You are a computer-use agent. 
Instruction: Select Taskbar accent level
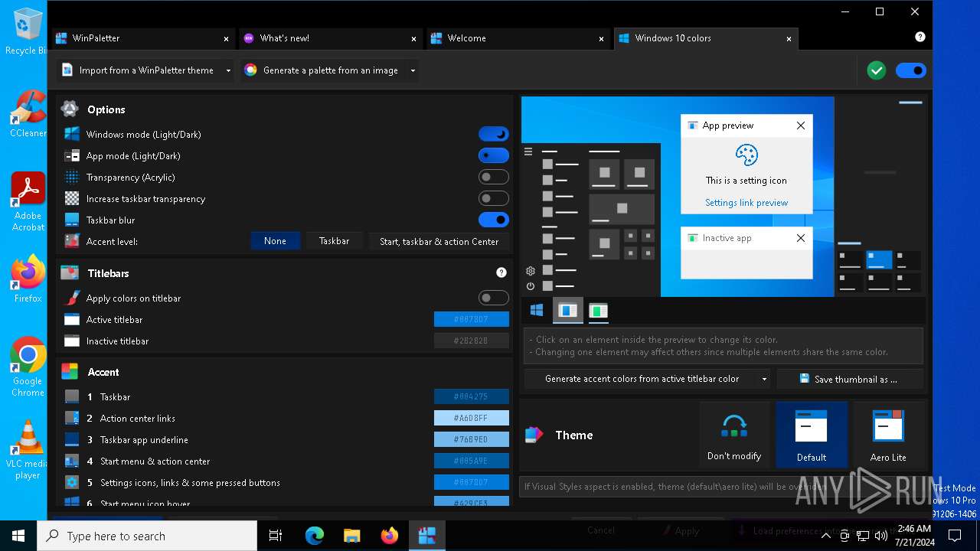[x=334, y=241]
